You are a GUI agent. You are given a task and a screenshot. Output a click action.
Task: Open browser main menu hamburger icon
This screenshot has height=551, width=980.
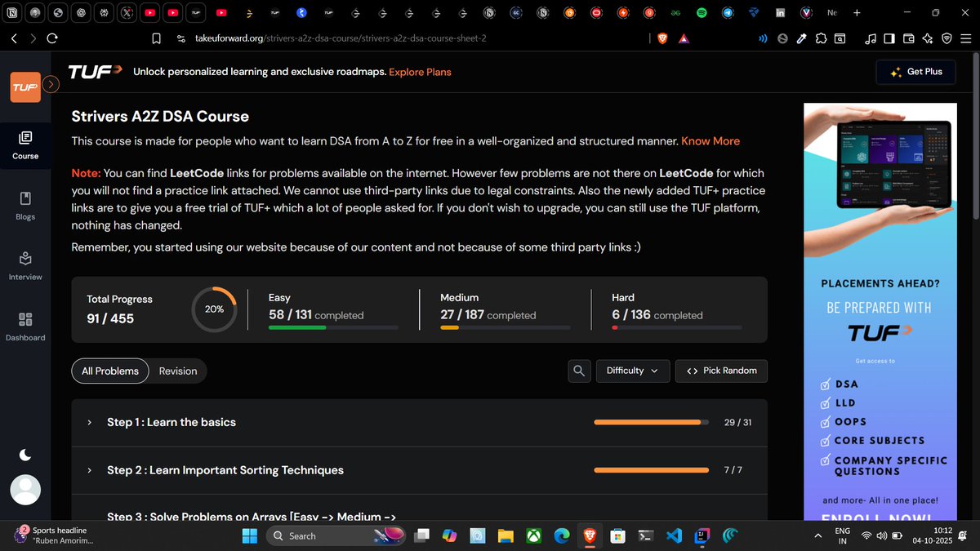pyautogui.click(x=966, y=38)
